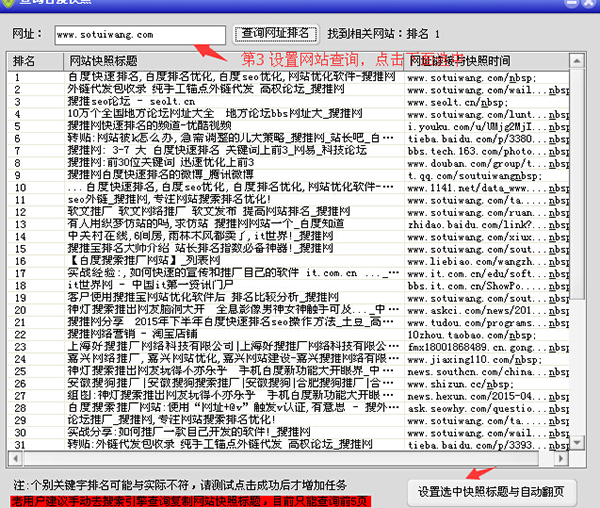
Task: Click URL cell i.youku.com
Action: 488,127
